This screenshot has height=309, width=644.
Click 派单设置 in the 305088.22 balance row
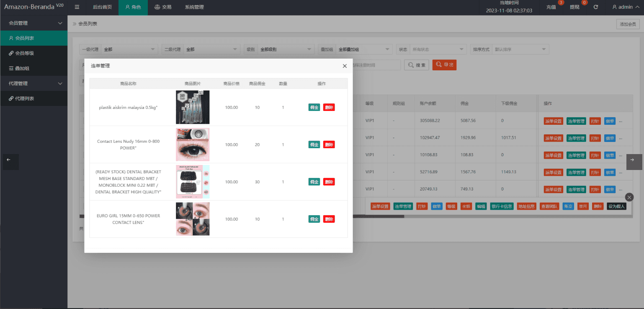pos(553,121)
